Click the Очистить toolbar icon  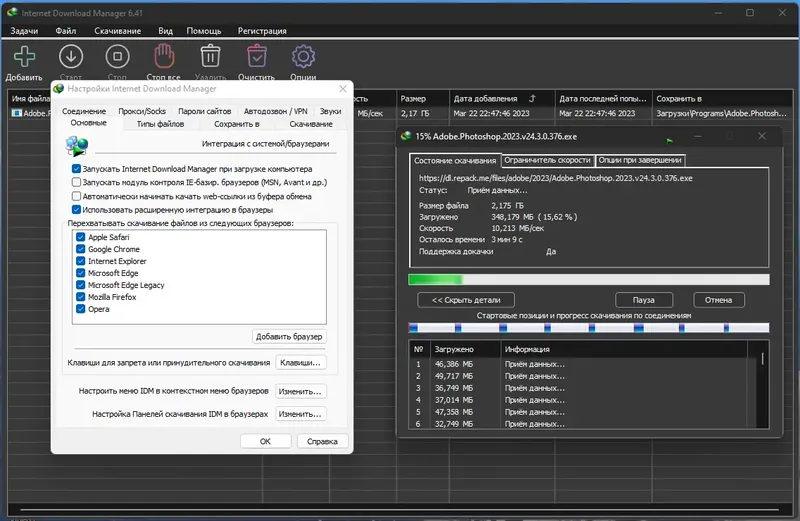[256, 55]
